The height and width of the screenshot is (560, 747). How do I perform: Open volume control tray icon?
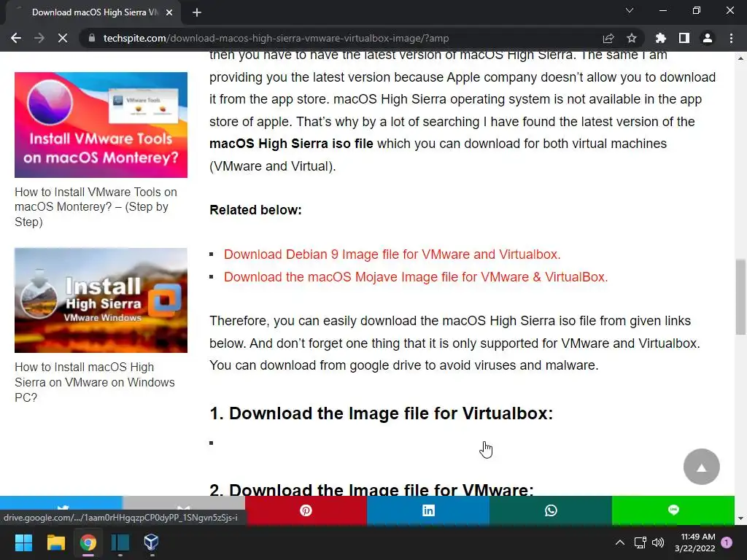point(658,542)
